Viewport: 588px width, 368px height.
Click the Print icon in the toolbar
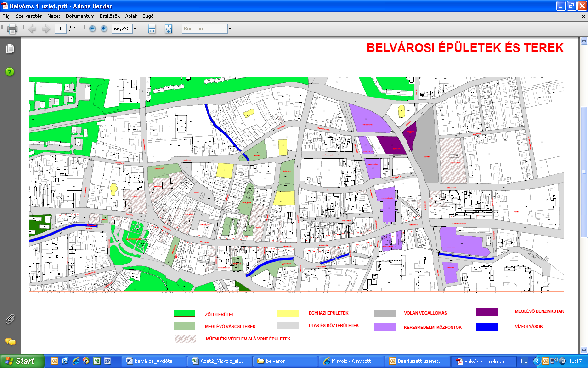click(12, 29)
